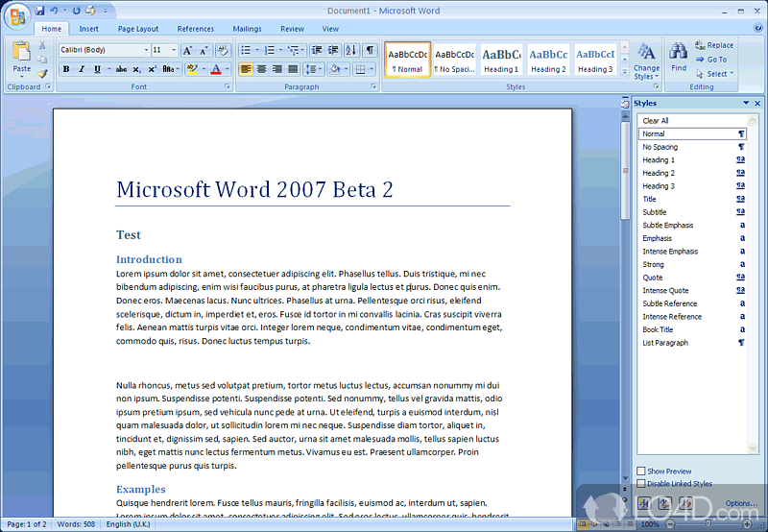This screenshot has height=532, width=768.
Task: Toggle show paragraph marks
Action: coord(370,50)
